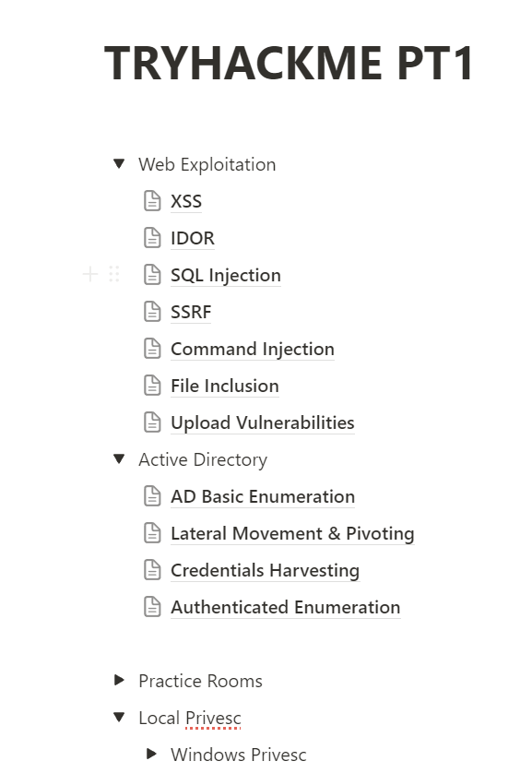Expand the Windows Privesc toggle
532x773 pixels.
coord(152,754)
